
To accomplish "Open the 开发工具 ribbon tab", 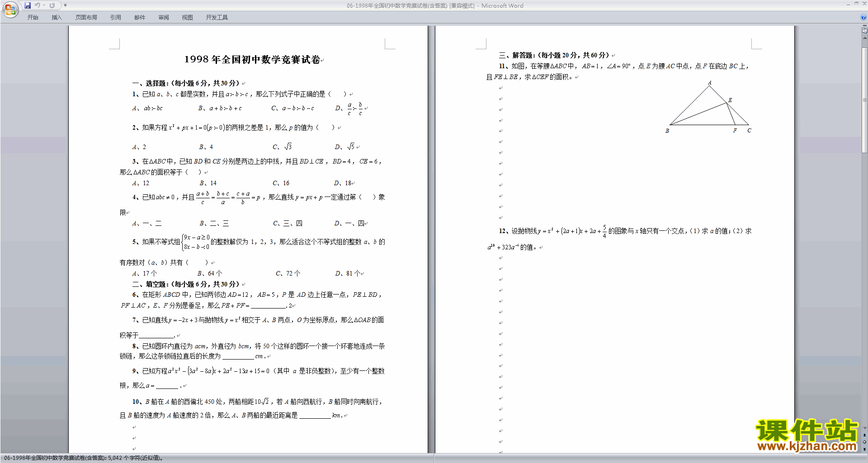I will click(x=217, y=18).
